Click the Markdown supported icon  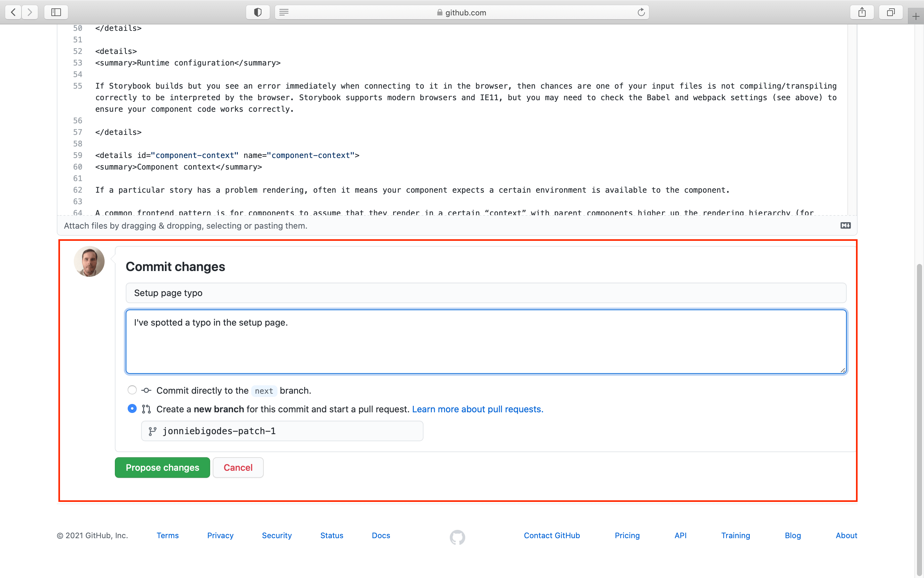click(845, 225)
